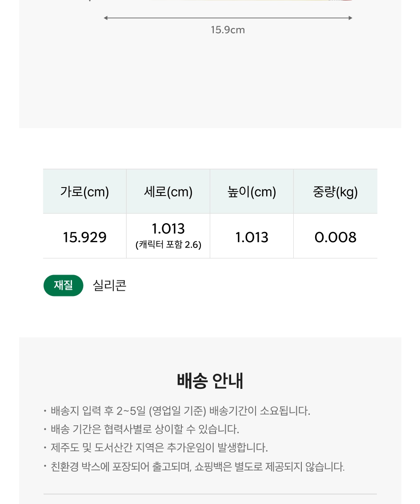
Task: Click the 가로(cm) table header
Action: point(84,192)
